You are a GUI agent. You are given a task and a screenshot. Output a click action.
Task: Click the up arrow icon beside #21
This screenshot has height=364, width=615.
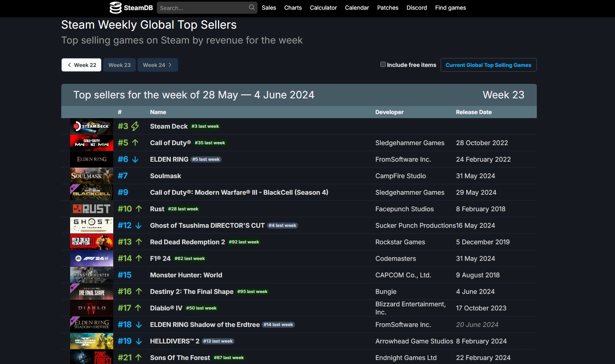coord(138,358)
